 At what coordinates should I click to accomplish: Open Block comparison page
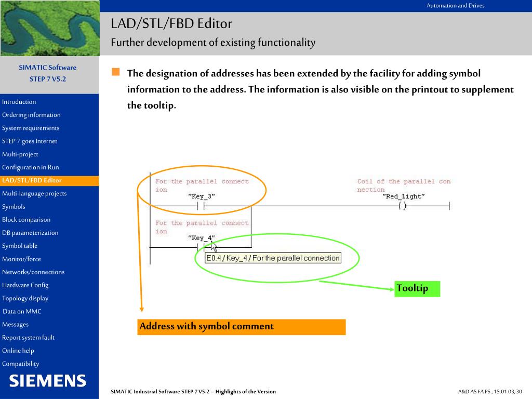click(26, 220)
